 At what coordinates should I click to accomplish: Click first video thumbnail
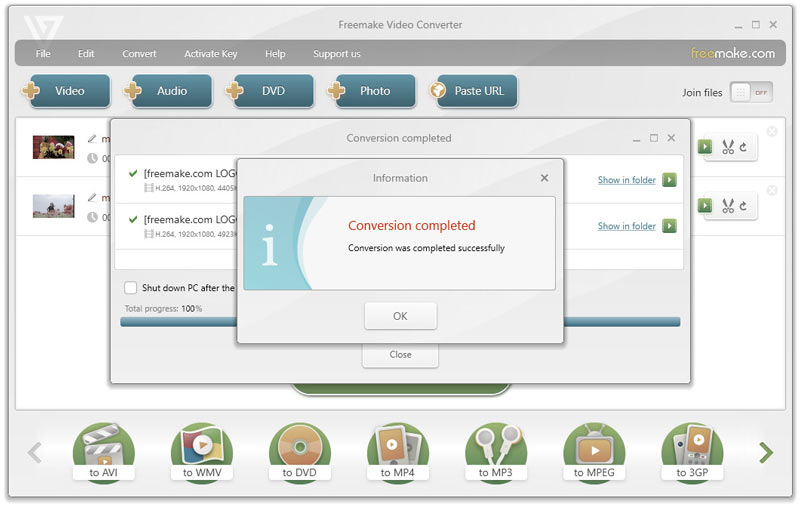click(54, 147)
